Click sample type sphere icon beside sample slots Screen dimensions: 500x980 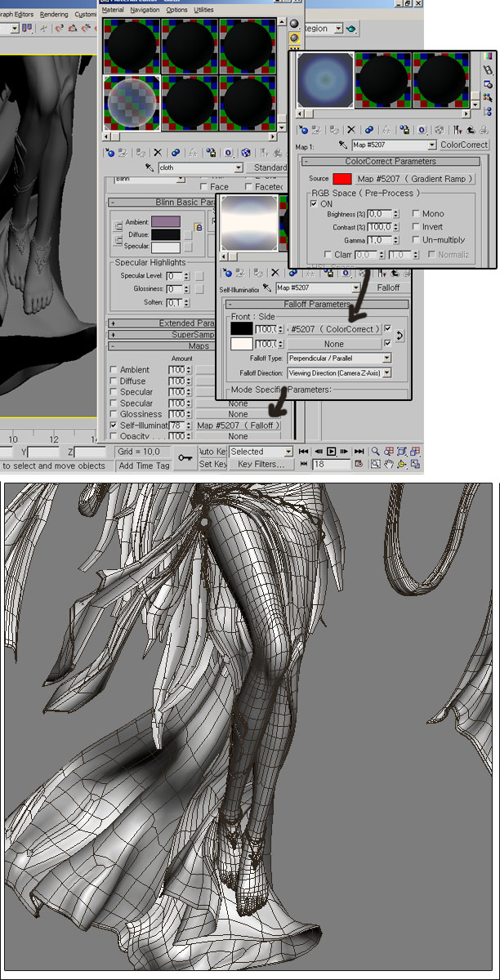(294, 24)
